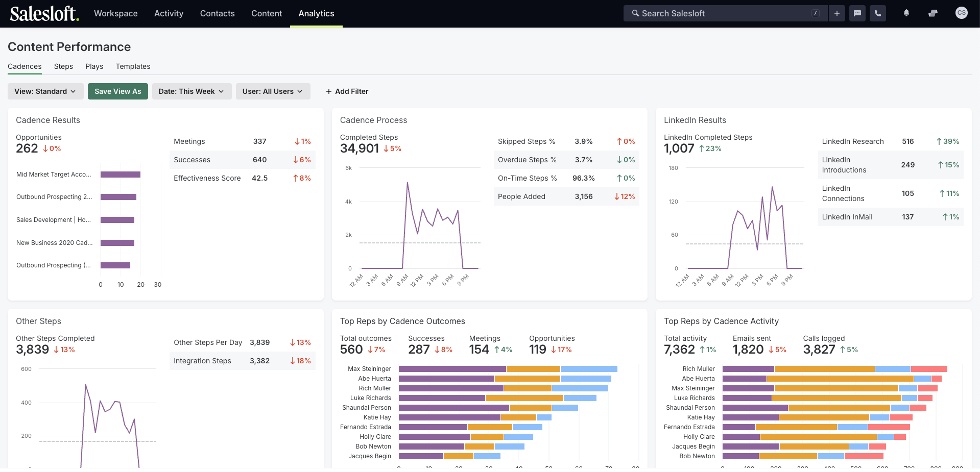Open the CS user avatar menu
980x472 pixels.
click(962, 13)
